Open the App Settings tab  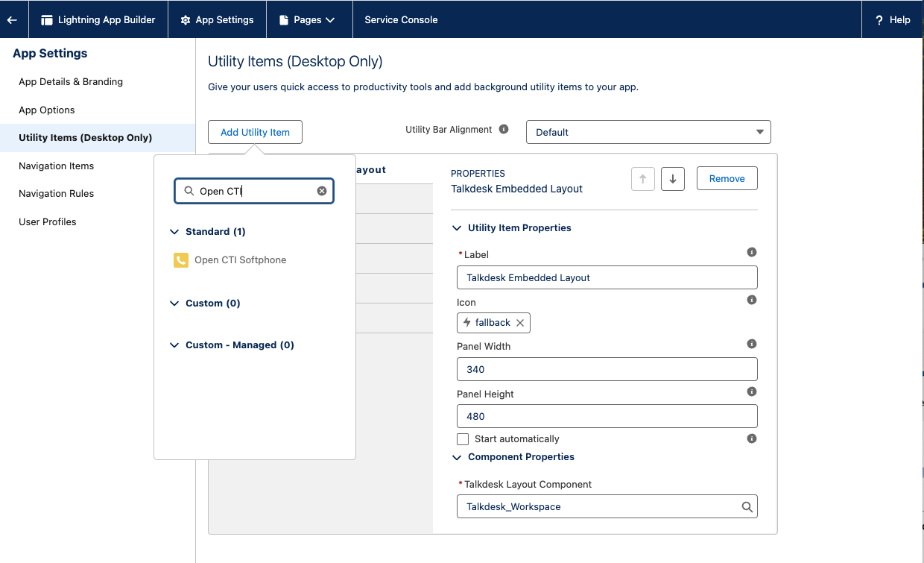pyautogui.click(x=217, y=20)
